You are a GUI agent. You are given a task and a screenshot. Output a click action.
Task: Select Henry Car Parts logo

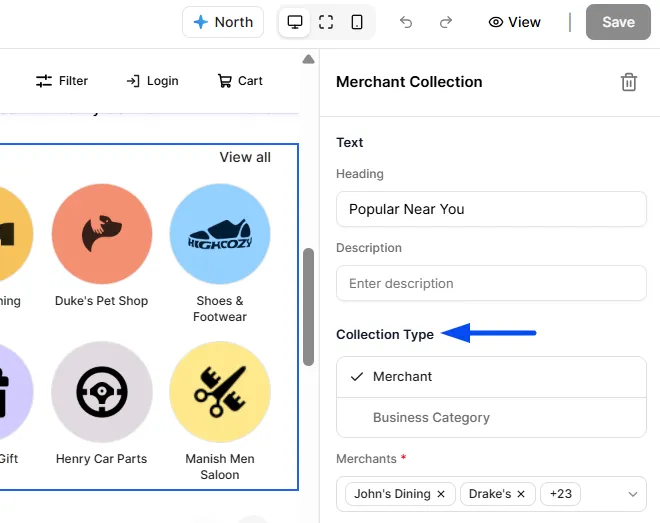[x=102, y=392]
